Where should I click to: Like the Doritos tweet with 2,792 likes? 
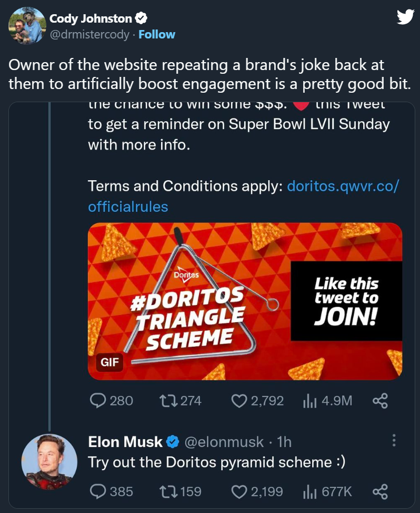pyautogui.click(x=239, y=401)
